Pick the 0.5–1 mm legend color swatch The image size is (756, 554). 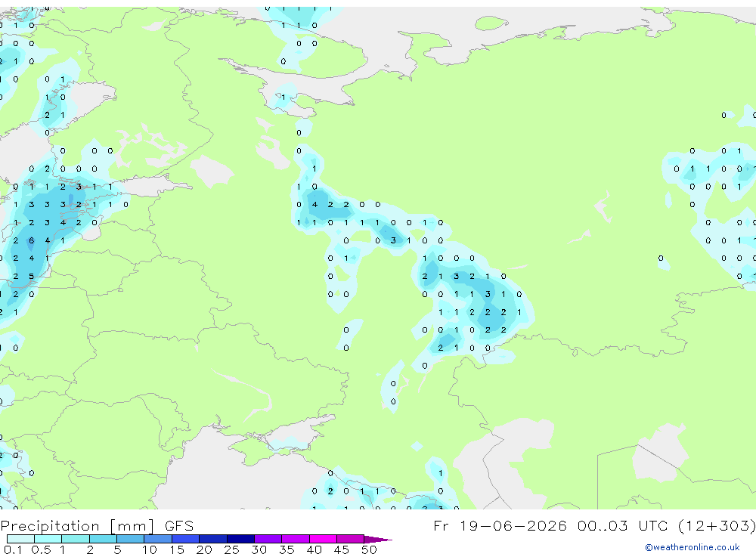click(x=48, y=539)
